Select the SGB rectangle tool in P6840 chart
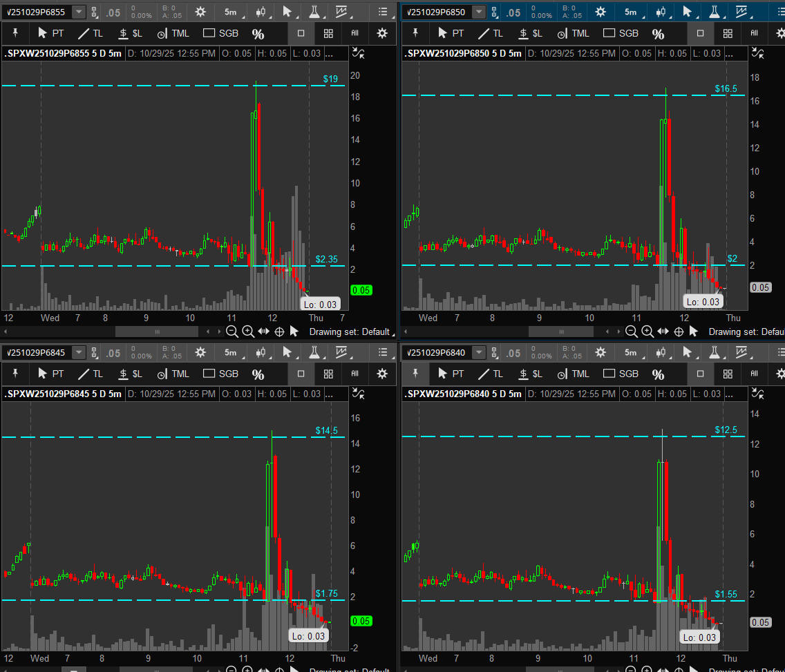Screen dimensions: 785x672 (x=620, y=374)
